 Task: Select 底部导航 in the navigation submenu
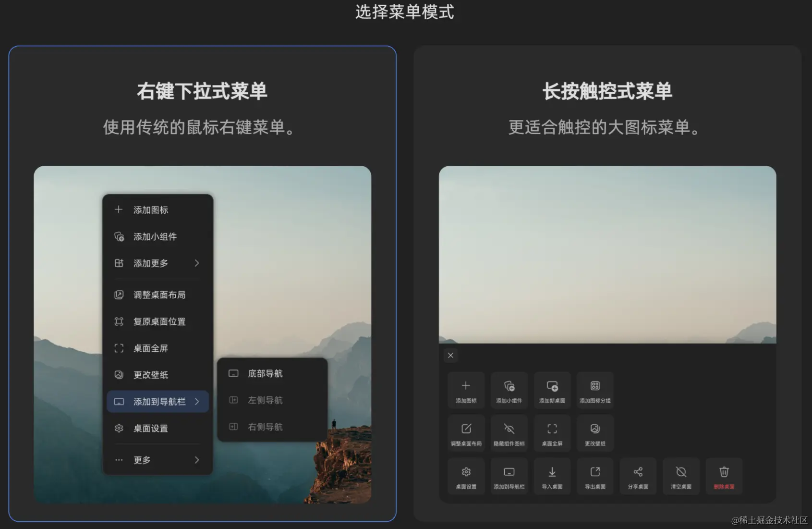pos(272,373)
